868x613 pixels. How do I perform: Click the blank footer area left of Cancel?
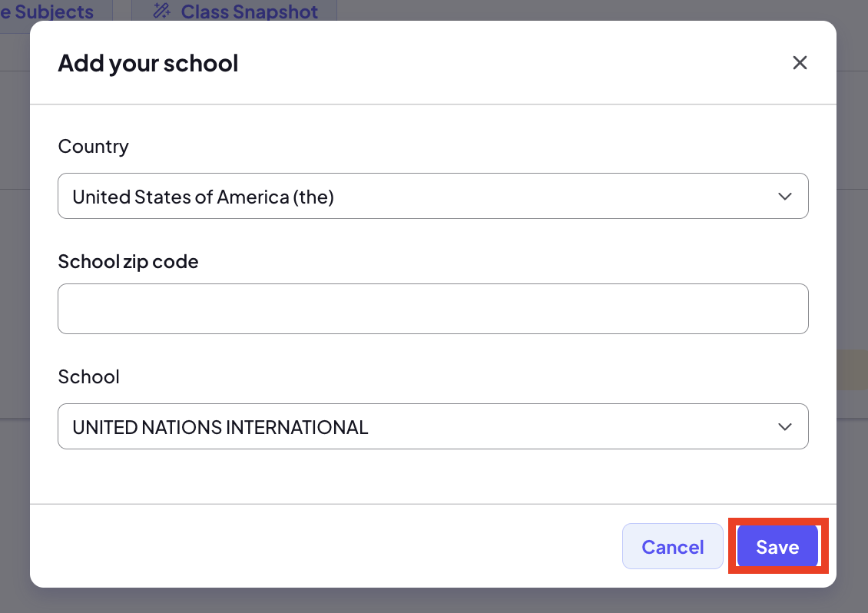[326, 546]
